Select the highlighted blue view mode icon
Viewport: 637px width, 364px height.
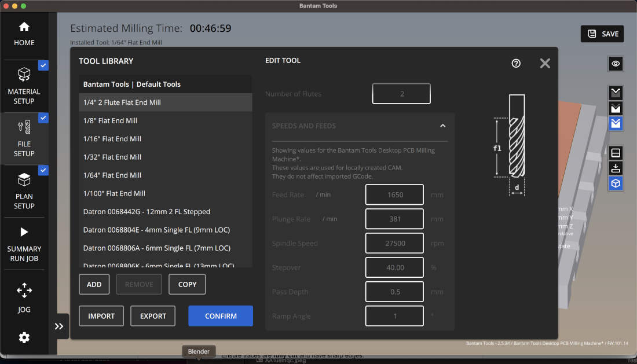click(x=616, y=123)
